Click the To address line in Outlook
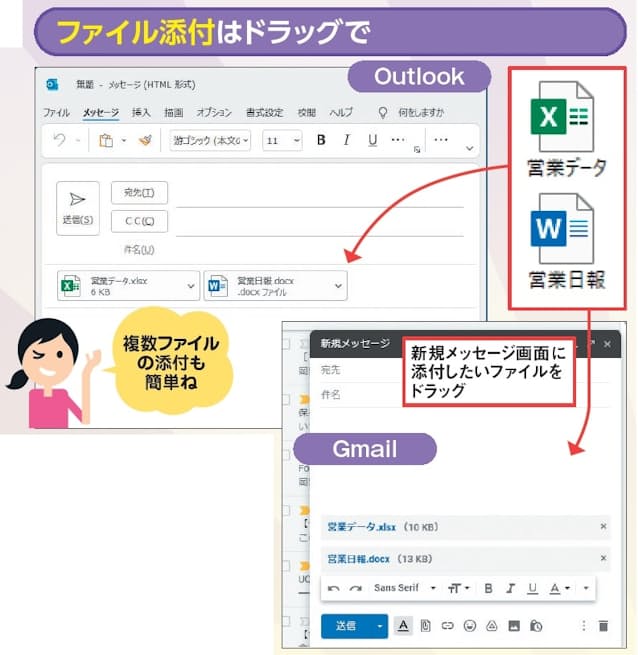Viewport: 638px width, 655px height. coord(320,196)
